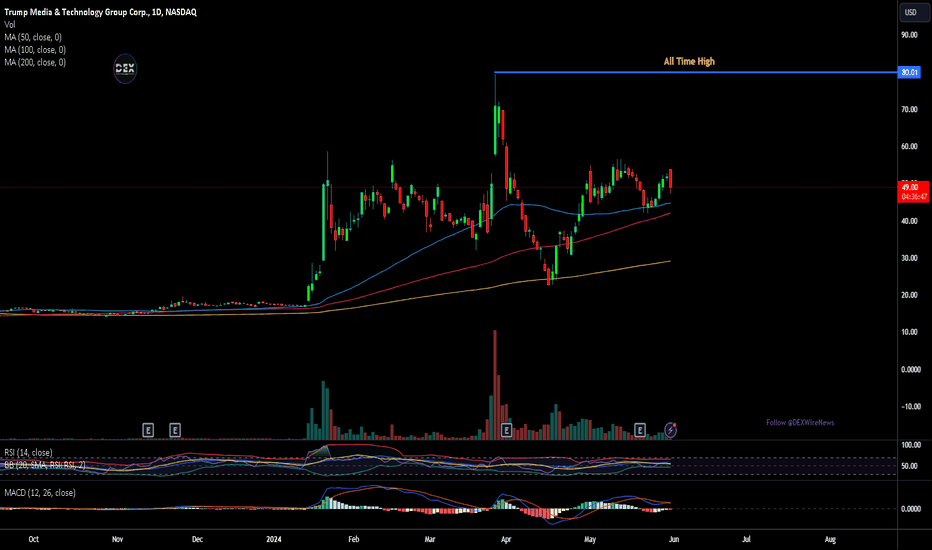Image resolution: width=932 pixels, height=550 pixels.
Task: Click the All Time High annotation text
Action: pyautogui.click(x=689, y=61)
